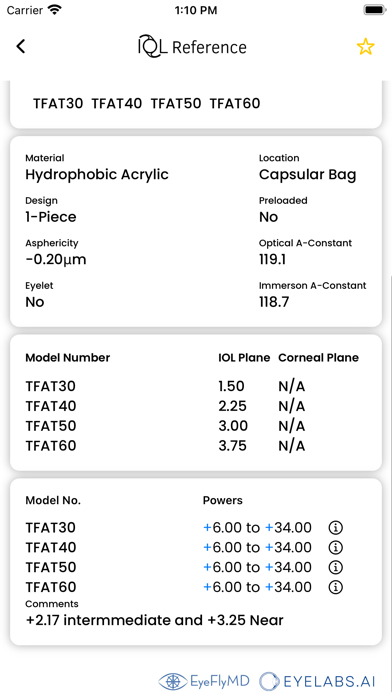
Task: Open the EYELABS.AI logo link
Action: point(317,680)
